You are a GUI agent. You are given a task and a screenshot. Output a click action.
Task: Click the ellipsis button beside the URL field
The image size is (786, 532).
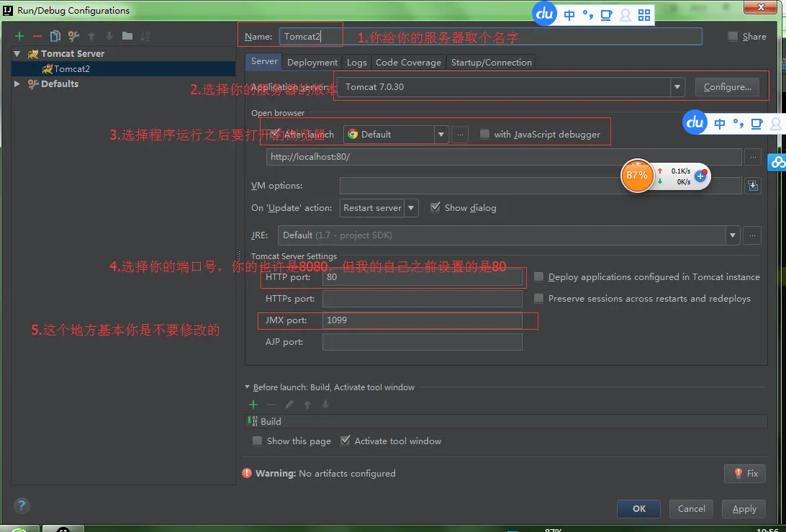pos(752,157)
